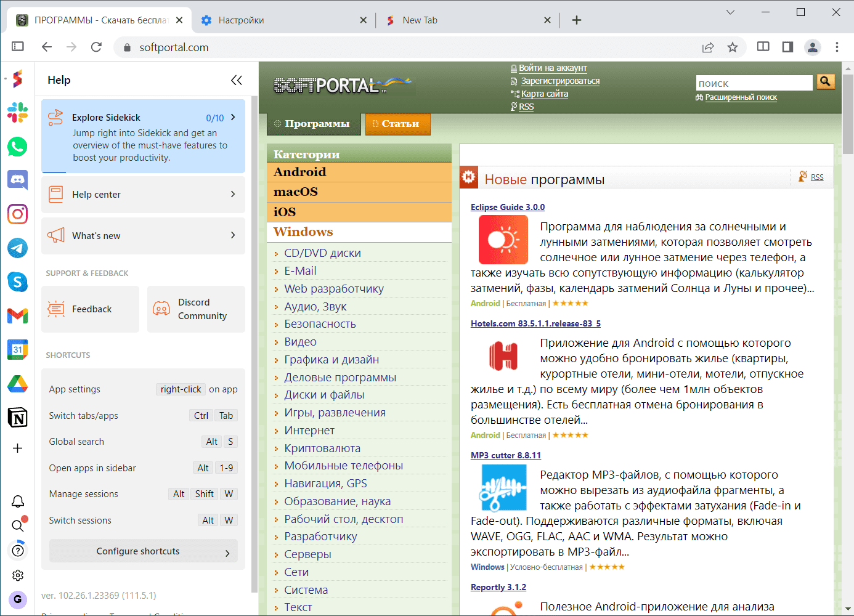Open Notion from the sidebar

click(x=17, y=417)
